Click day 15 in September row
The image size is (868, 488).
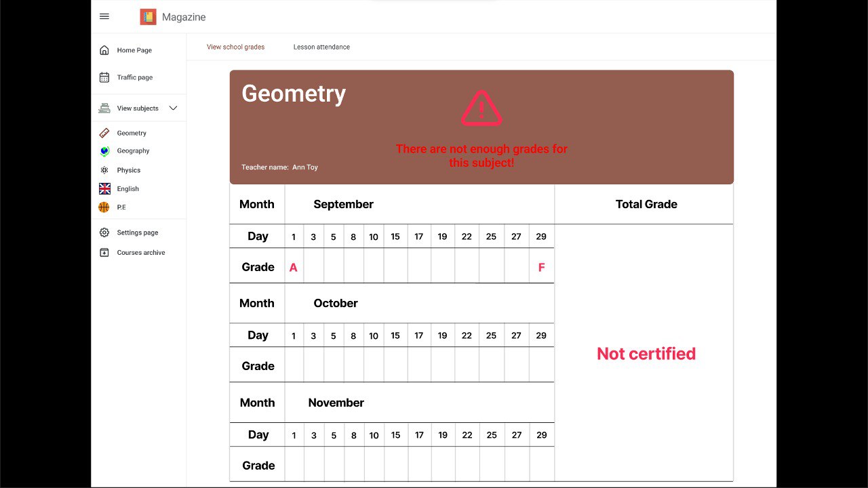(x=395, y=237)
